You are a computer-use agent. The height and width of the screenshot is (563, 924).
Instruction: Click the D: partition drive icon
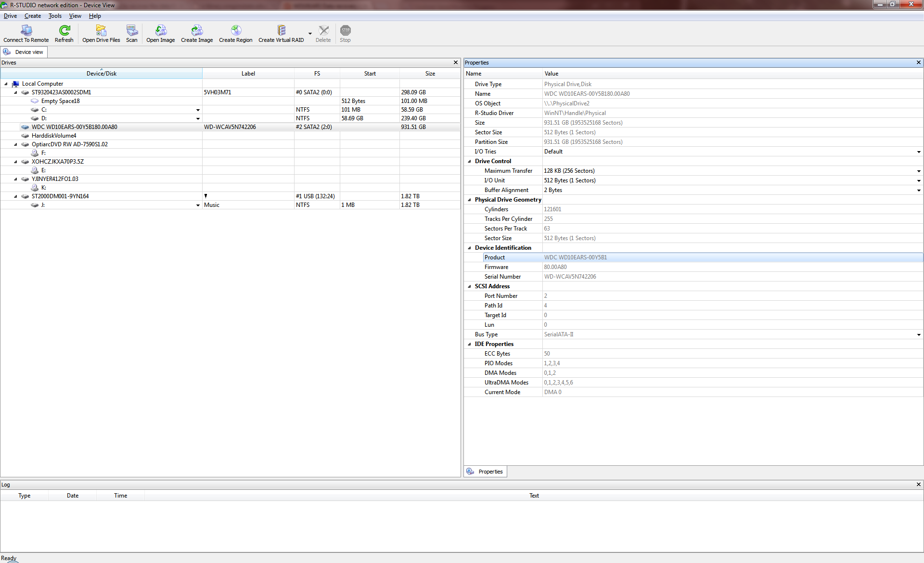click(35, 118)
